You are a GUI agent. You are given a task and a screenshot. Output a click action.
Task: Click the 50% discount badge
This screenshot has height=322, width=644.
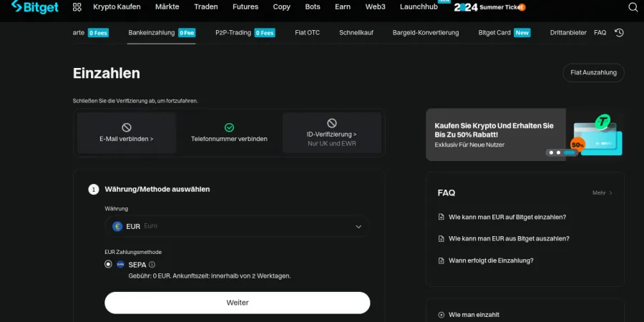tap(577, 145)
